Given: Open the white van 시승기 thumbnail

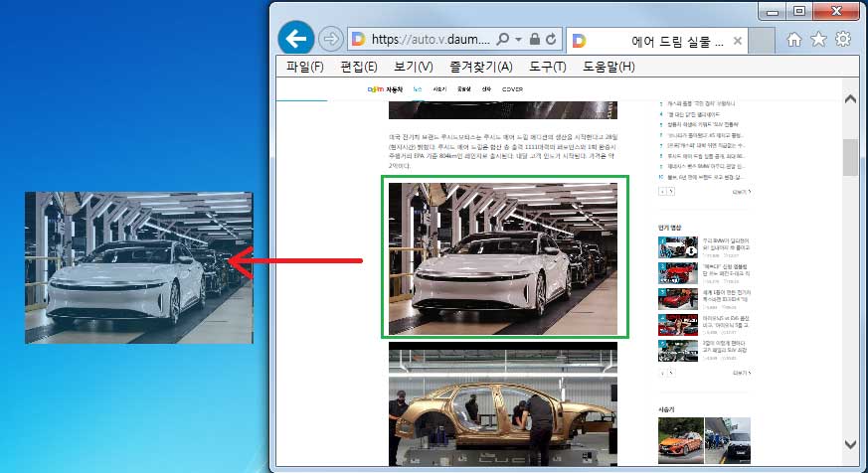Looking at the screenshot, I should [x=728, y=440].
